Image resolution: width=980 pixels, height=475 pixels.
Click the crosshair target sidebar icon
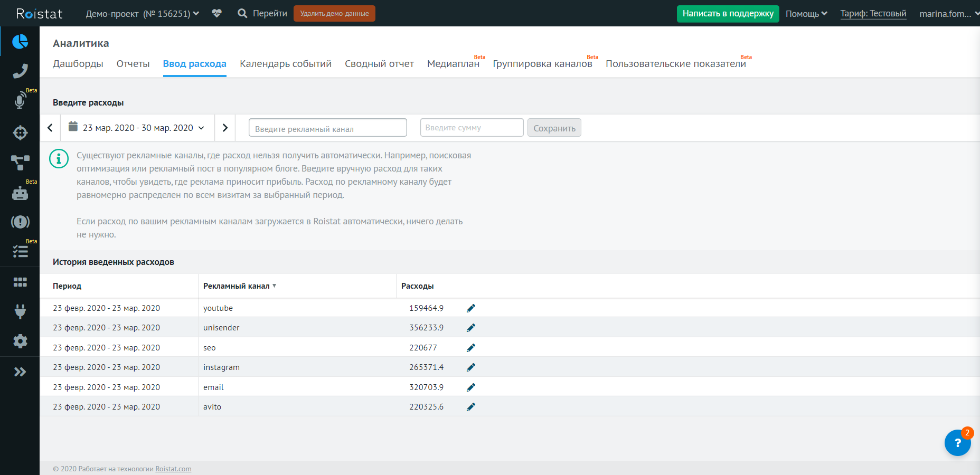(x=20, y=132)
